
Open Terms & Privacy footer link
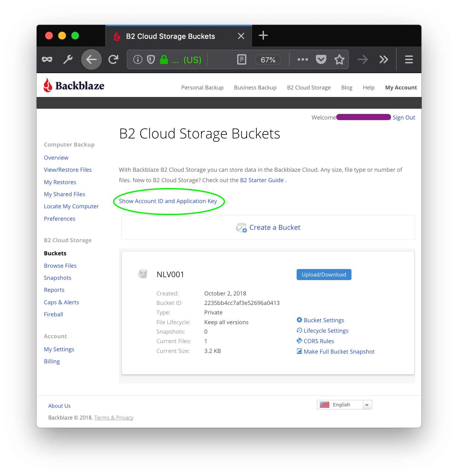(114, 418)
